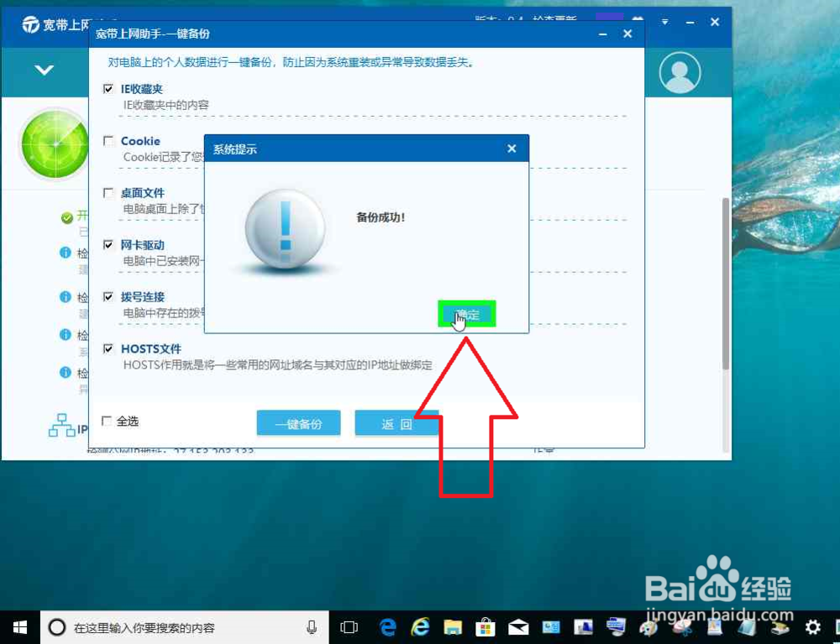
Task: Launch Microsoft Edge from the taskbar
Action: (387, 627)
